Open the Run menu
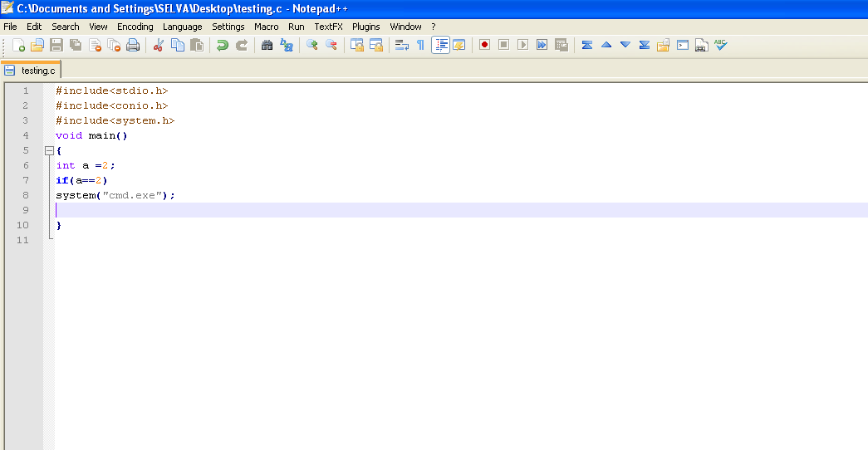 [297, 27]
